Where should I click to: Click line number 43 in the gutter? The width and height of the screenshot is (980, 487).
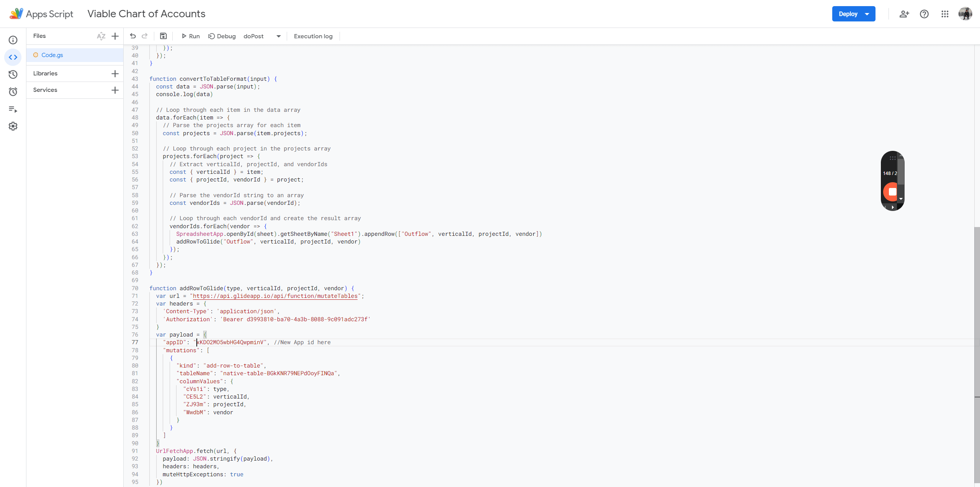coord(135,79)
